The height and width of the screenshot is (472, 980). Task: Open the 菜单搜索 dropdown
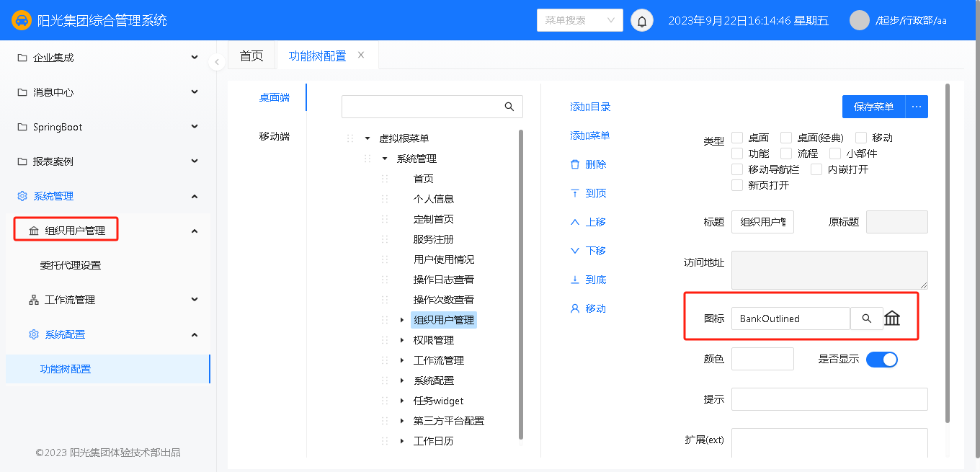point(579,20)
